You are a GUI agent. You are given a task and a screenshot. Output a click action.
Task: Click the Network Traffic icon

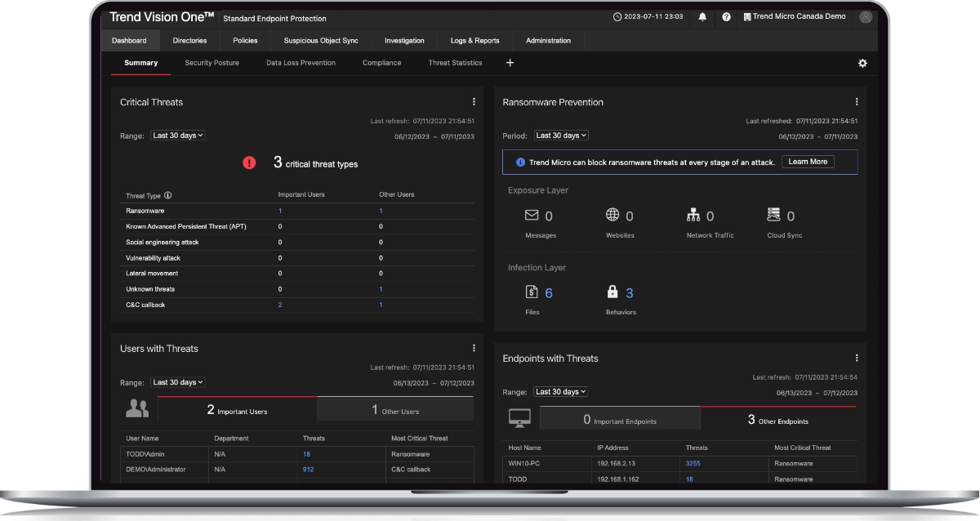point(694,215)
